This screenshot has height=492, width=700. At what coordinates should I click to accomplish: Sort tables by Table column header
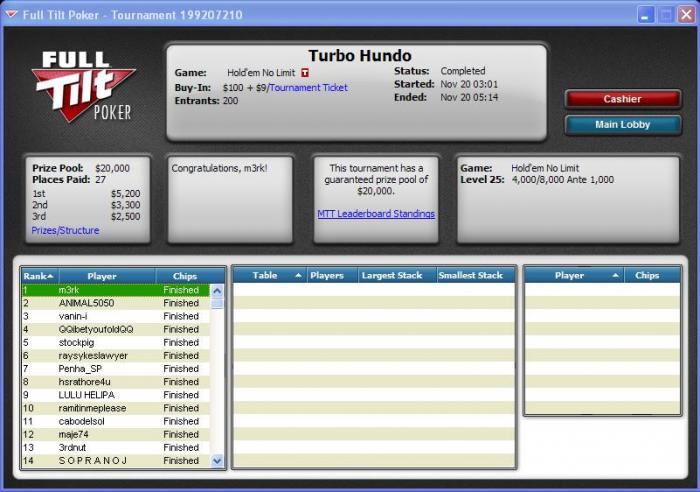click(270, 275)
